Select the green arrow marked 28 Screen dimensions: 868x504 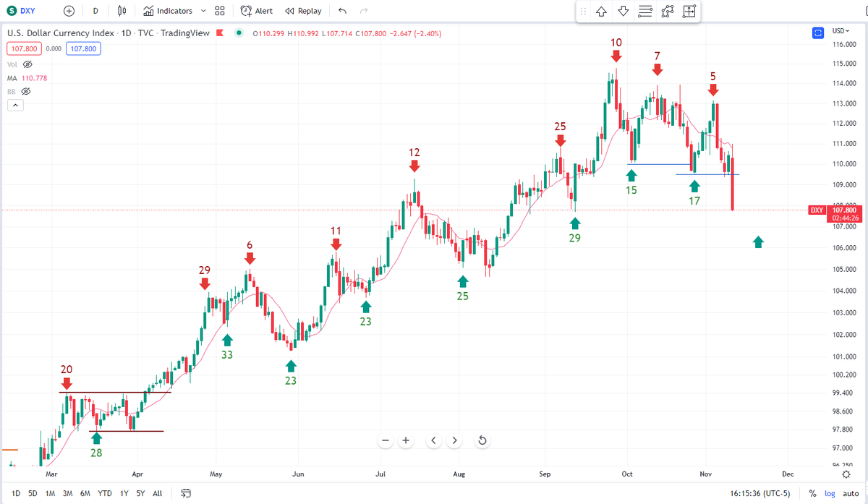pos(96,437)
